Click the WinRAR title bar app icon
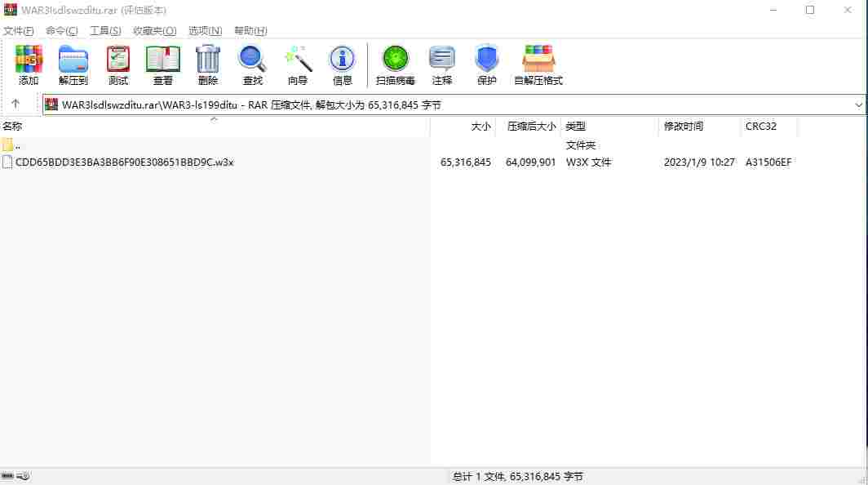Viewport: 868px width, 485px height. point(10,10)
